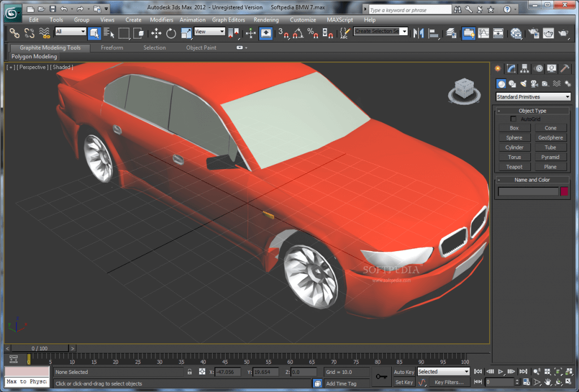Select the Move transform tool

click(156, 33)
